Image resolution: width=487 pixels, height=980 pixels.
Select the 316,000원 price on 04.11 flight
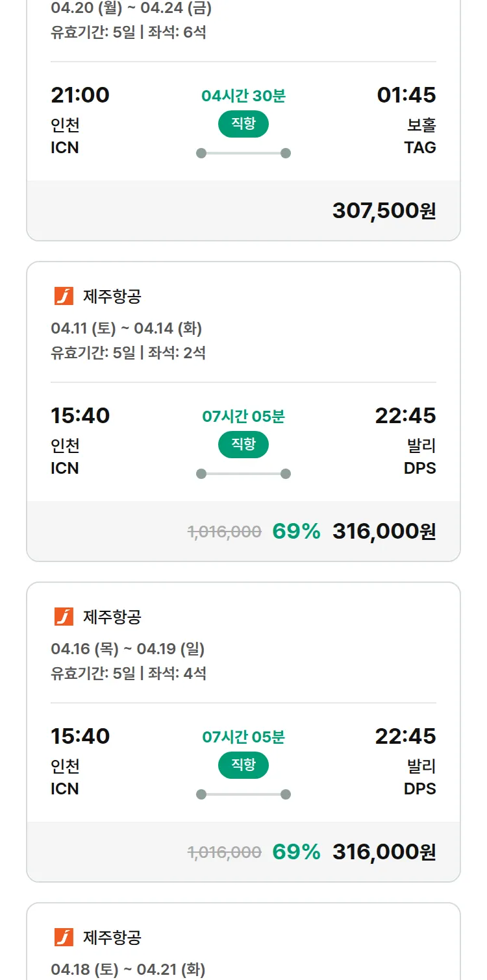click(x=384, y=531)
